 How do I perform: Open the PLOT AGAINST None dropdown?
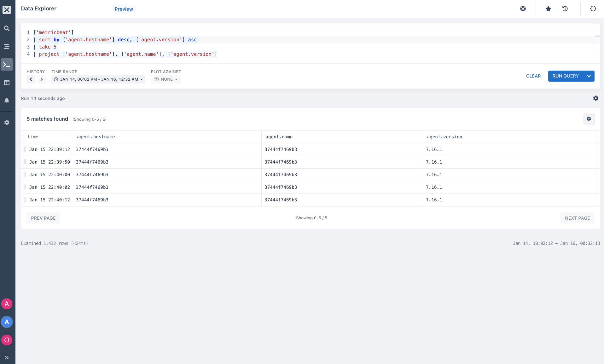pos(166,79)
